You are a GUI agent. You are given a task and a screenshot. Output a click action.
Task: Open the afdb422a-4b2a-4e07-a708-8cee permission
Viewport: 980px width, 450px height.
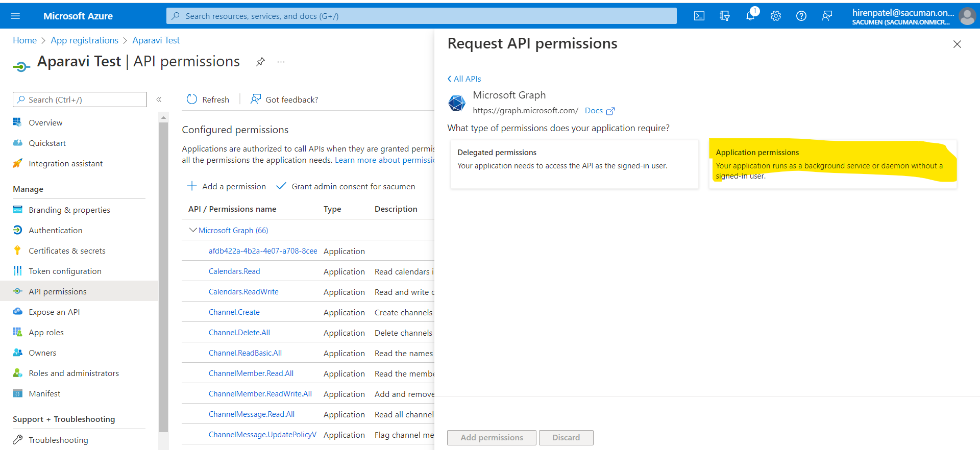point(263,251)
